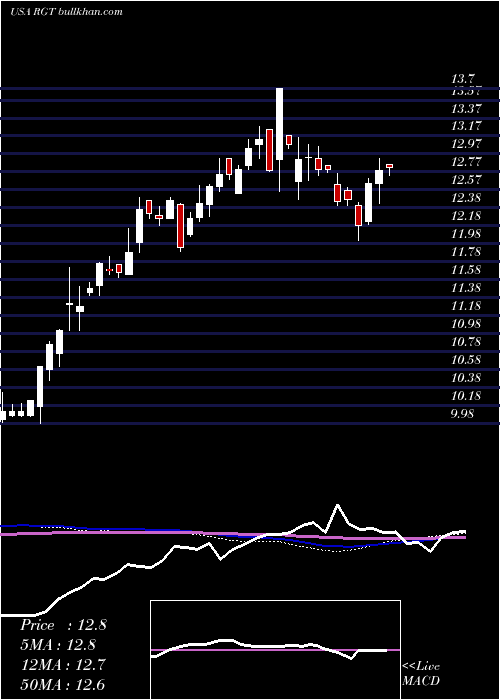The height and width of the screenshot is (700, 500).
Task: Click the 10.38 price axis label
Action: coord(467,378)
